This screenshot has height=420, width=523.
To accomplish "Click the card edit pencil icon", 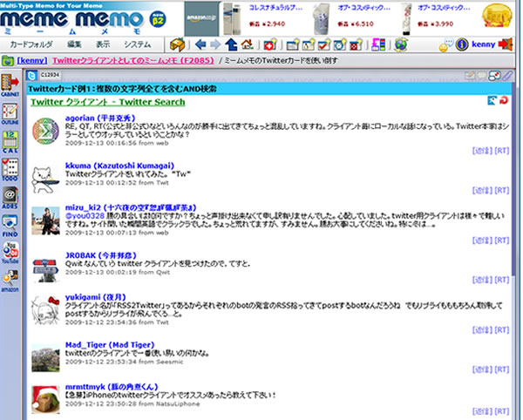I will click(470, 76).
